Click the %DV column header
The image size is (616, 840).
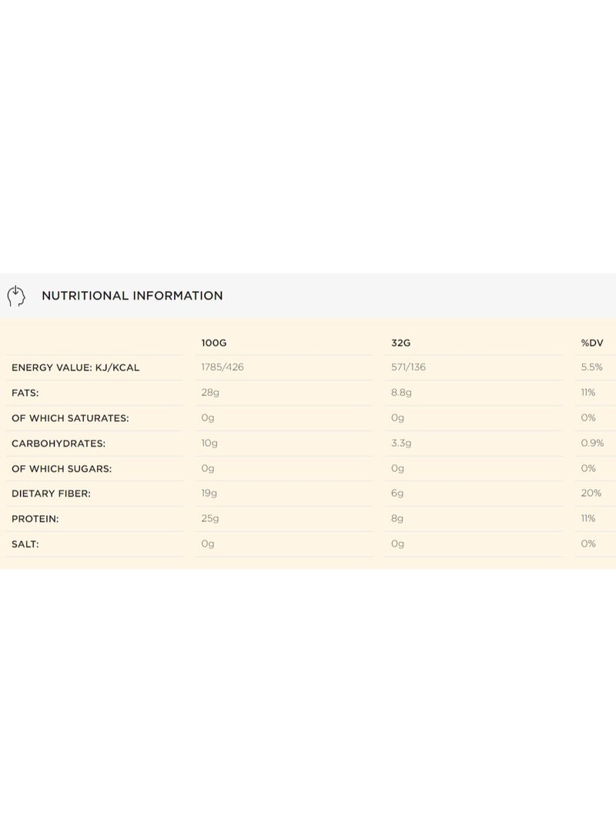(x=592, y=342)
